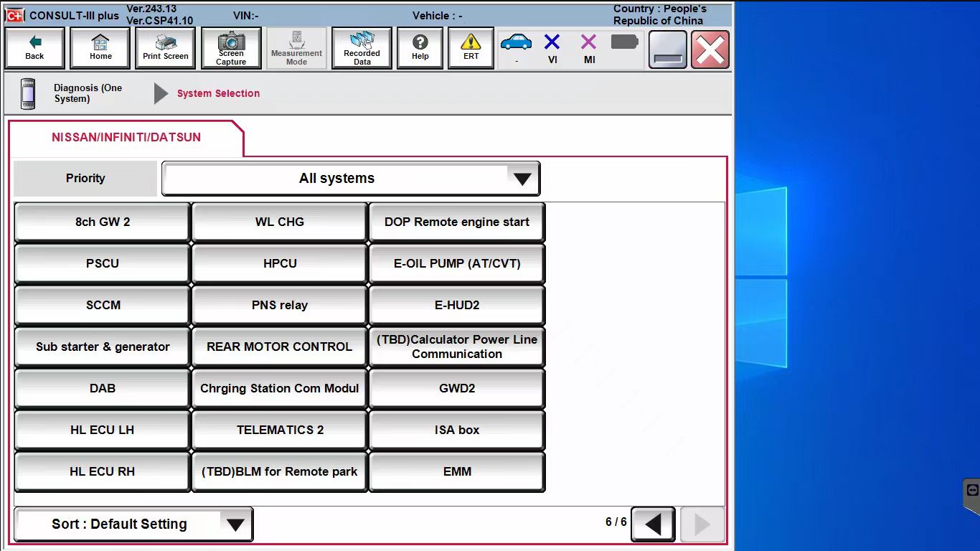
Task: Click the Ver.CSP41.10 version text
Action: (x=159, y=21)
